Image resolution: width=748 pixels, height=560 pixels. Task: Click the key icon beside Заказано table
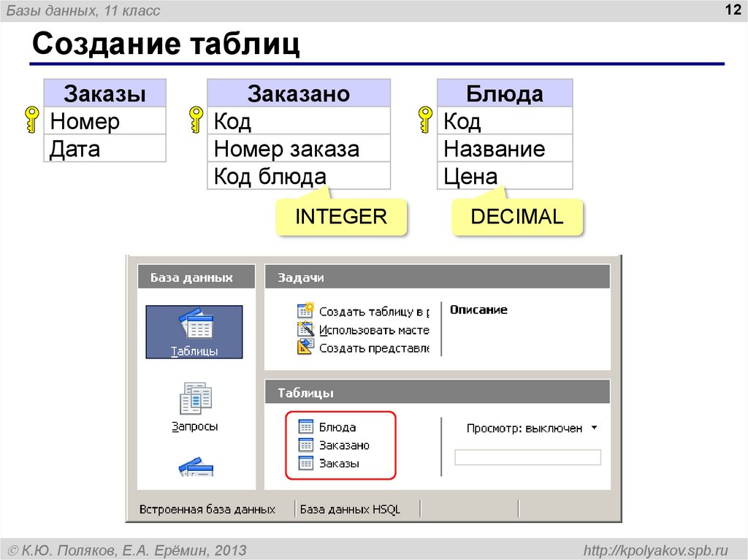(x=195, y=120)
